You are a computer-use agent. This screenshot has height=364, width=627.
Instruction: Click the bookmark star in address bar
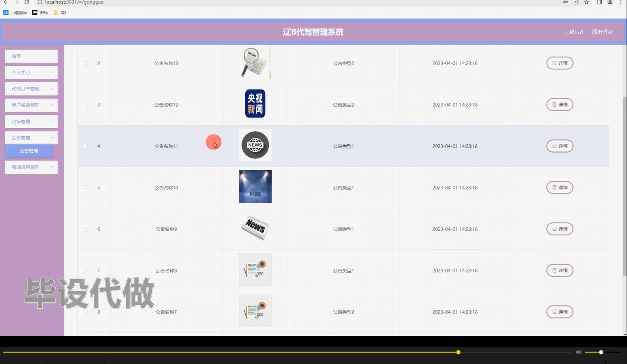586,2
